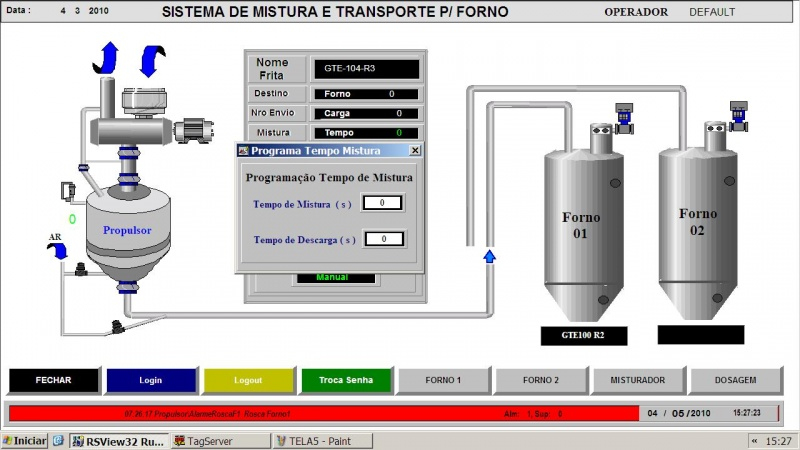Screen dimensions: 800x450
Task: Click the Tempo de Mistura input field
Action: coord(382,203)
